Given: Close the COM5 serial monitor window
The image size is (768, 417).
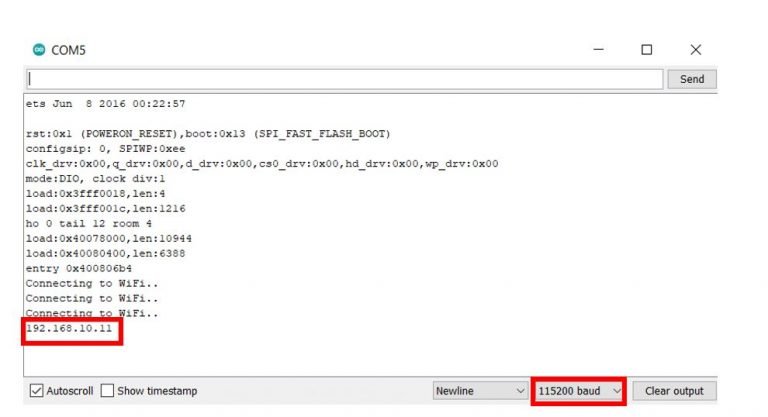Looking at the screenshot, I should click(696, 49).
